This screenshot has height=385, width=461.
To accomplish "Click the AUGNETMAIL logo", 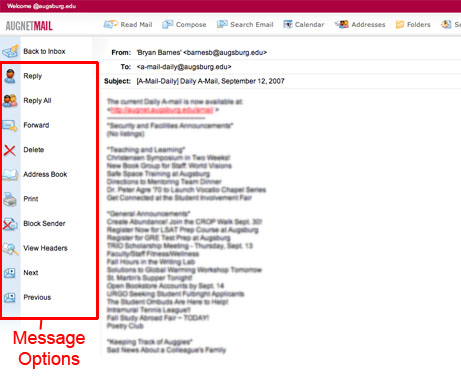I will 29,26.
